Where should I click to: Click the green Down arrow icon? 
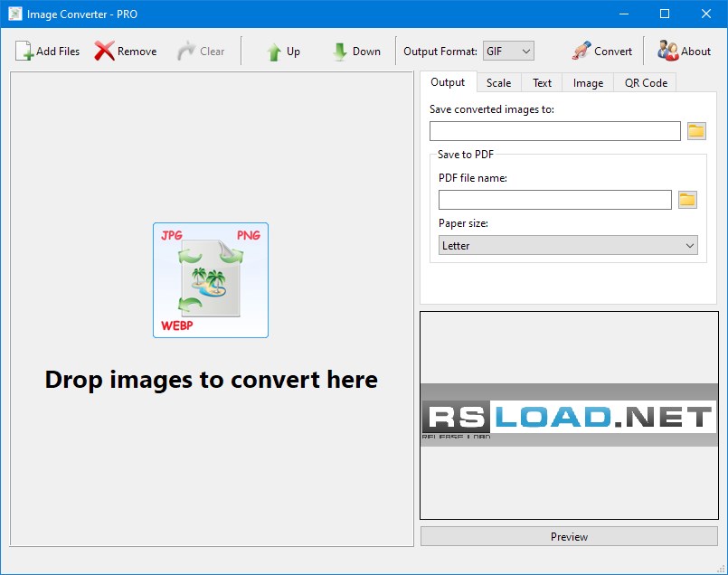tap(340, 51)
